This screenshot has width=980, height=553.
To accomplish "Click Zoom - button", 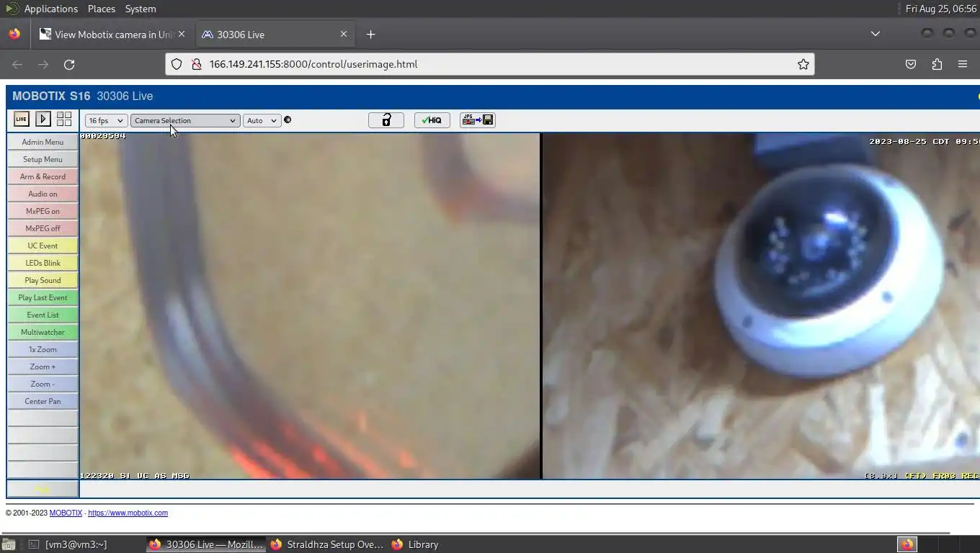I will click(43, 384).
